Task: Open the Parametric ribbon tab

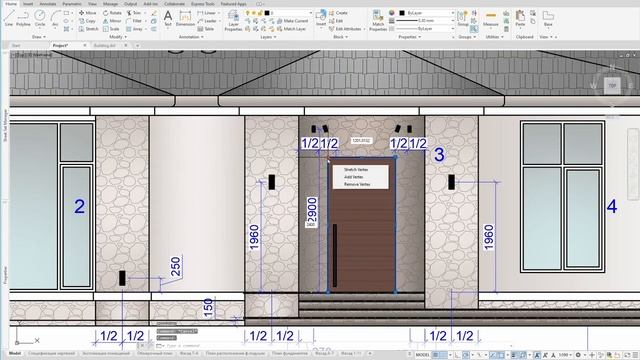Action: (x=72, y=4)
